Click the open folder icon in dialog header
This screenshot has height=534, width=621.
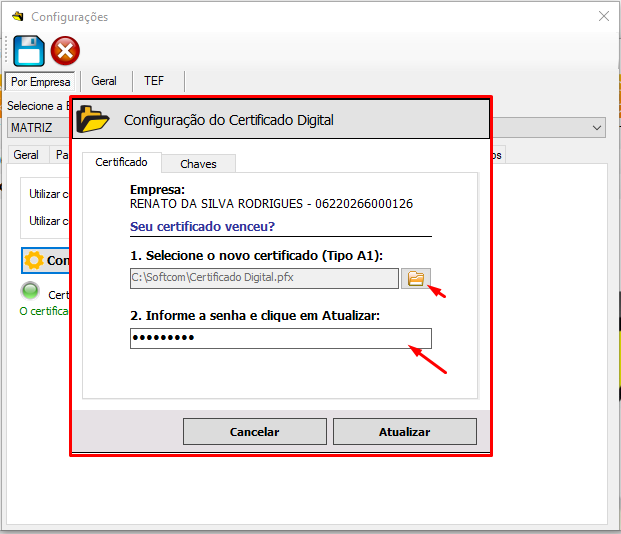click(94, 119)
